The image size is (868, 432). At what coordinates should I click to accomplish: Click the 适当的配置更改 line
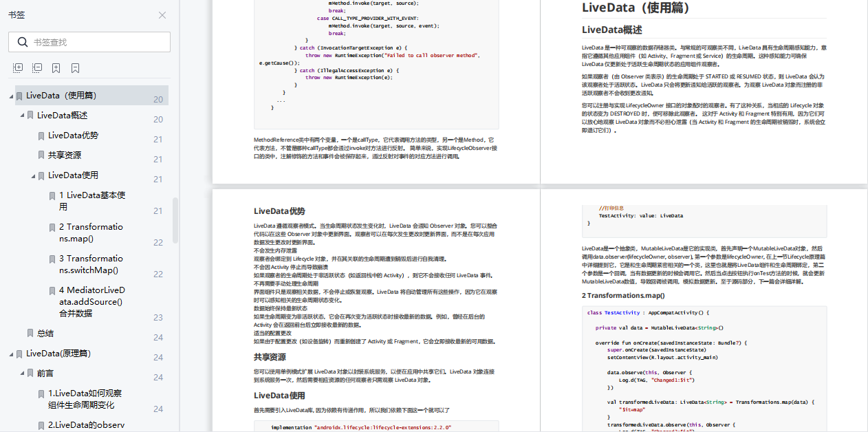click(x=272, y=333)
